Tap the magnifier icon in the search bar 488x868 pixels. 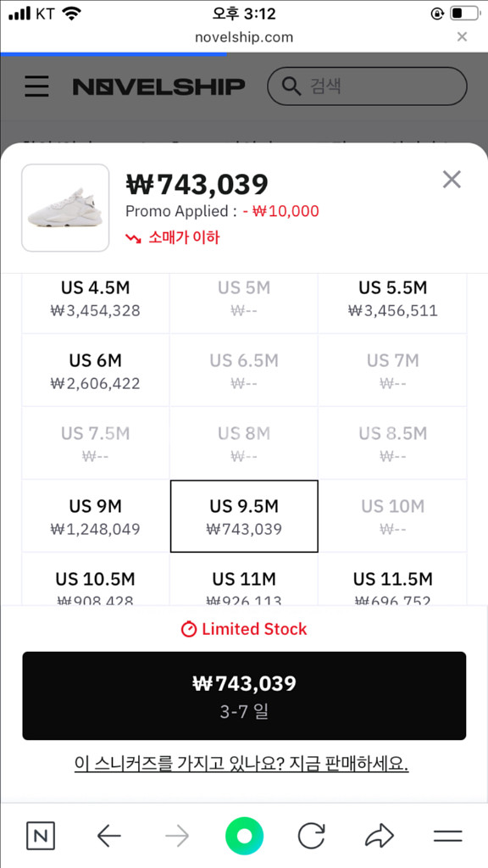coord(291,86)
